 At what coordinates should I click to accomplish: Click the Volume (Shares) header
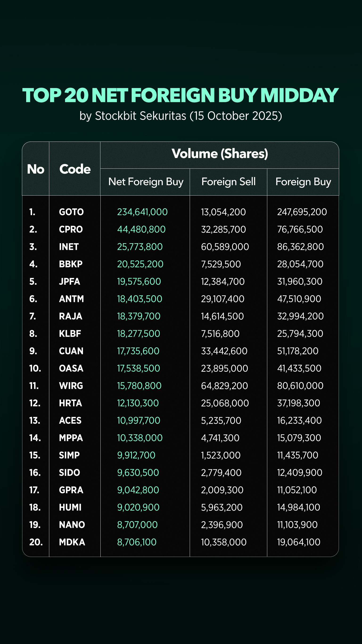[220, 154]
